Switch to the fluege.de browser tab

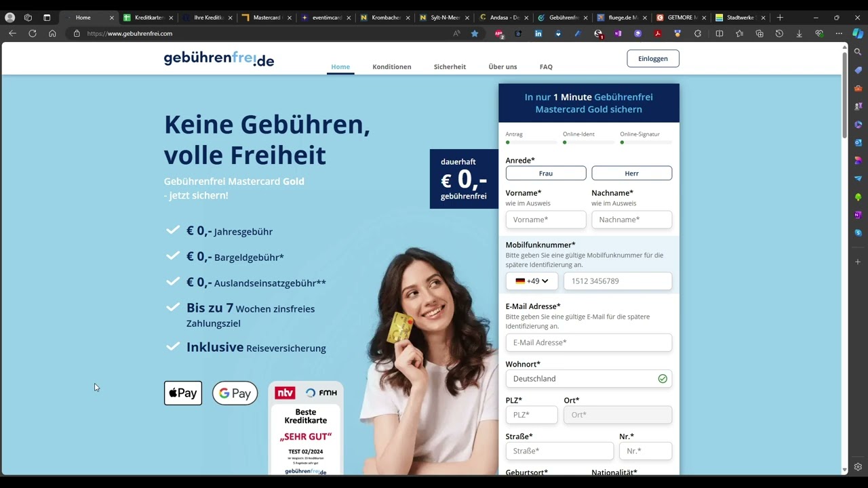pyautogui.click(x=622, y=18)
